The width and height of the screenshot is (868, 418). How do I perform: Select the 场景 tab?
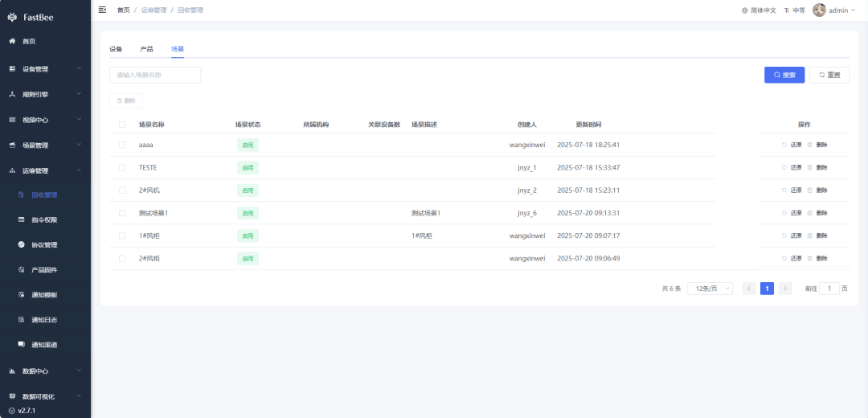(178, 49)
